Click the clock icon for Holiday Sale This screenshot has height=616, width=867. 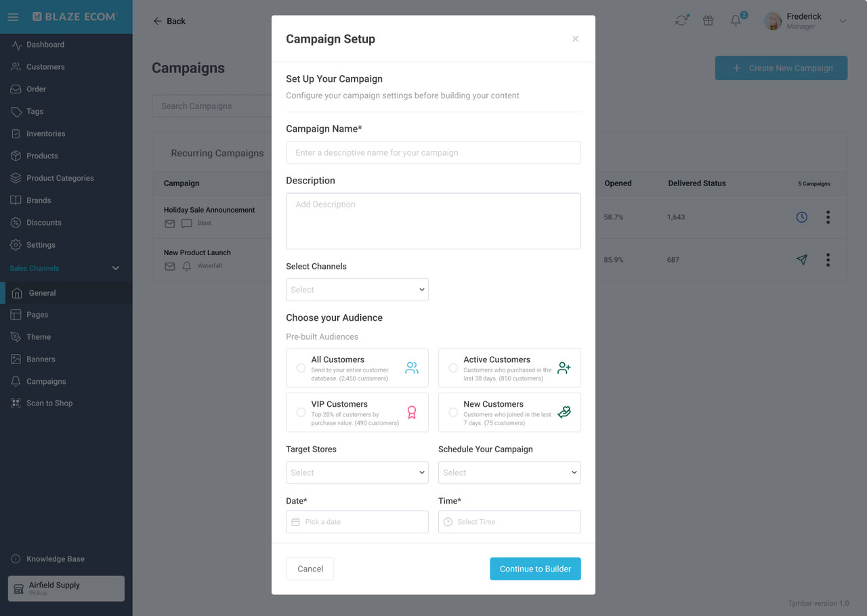point(802,217)
